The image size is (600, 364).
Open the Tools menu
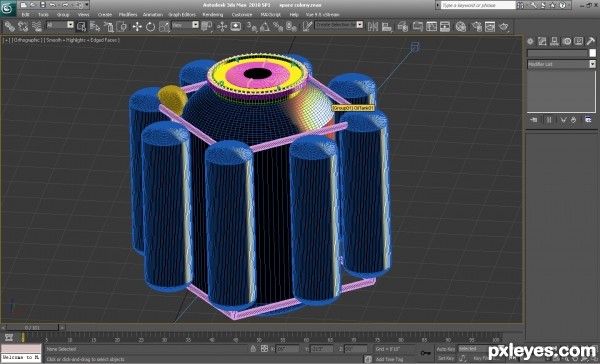point(43,15)
